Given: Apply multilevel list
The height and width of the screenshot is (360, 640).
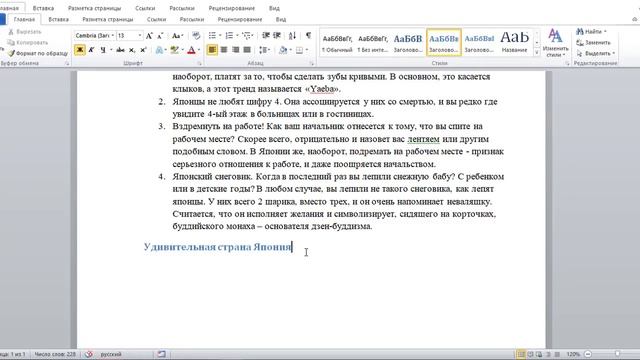Looking at the screenshot, I should pos(247,36).
